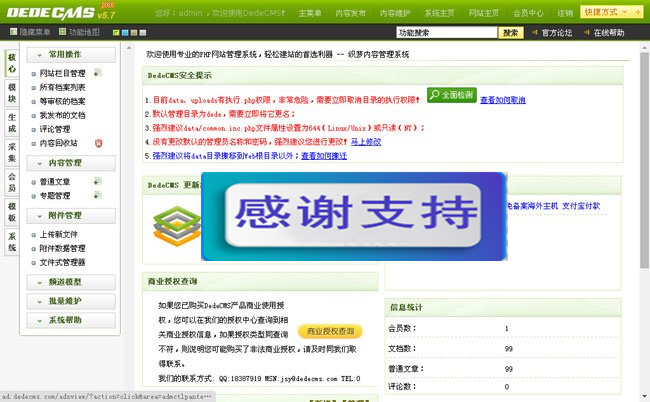Viewport: 650px width, 402px height.
Task: Switch to the 模块 side tab
Action: tap(12, 93)
